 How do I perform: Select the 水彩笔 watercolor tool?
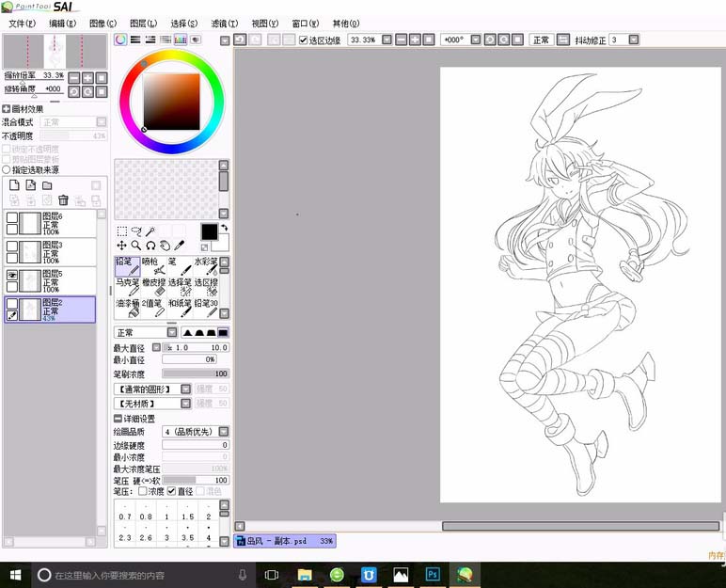tap(206, 266)
